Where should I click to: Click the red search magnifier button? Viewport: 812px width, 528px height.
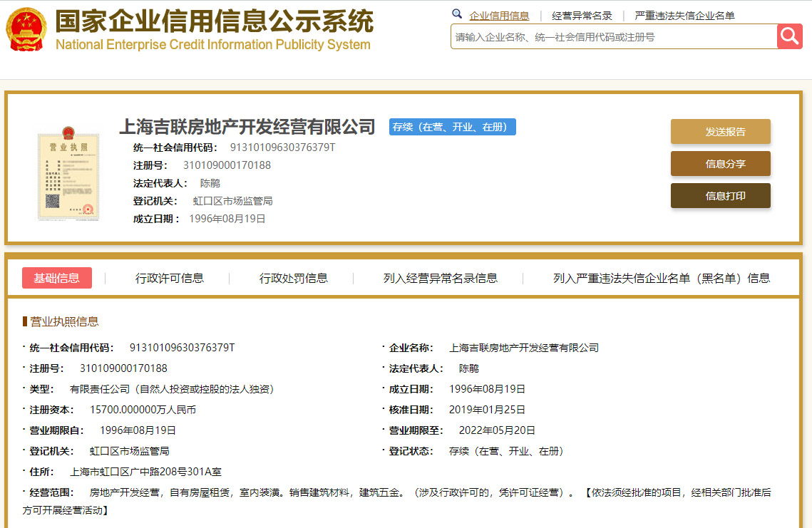[x=790, y=36]
